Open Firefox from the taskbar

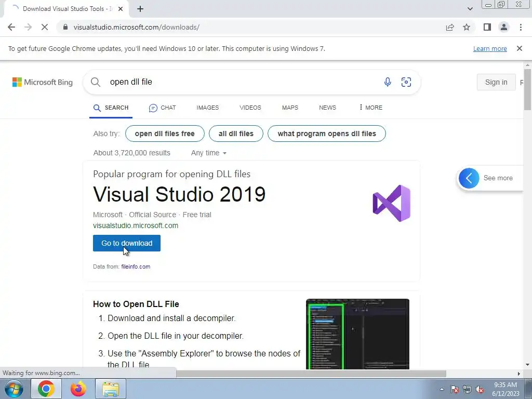(78, 389)
